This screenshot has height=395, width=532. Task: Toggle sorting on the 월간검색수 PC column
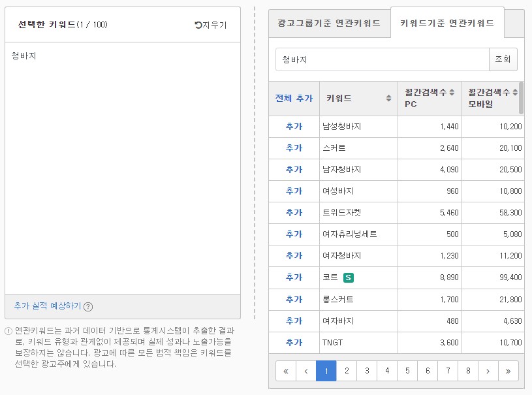coord(453,93)
